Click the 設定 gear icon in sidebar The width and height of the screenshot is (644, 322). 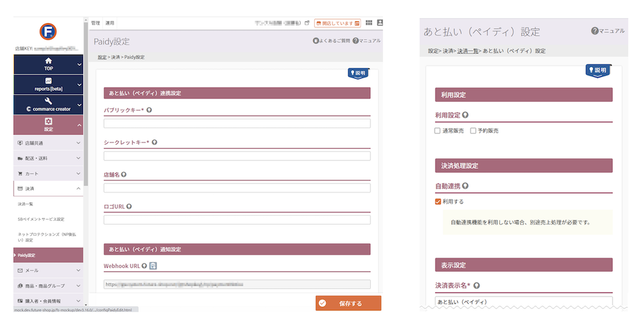click(48, 121)
